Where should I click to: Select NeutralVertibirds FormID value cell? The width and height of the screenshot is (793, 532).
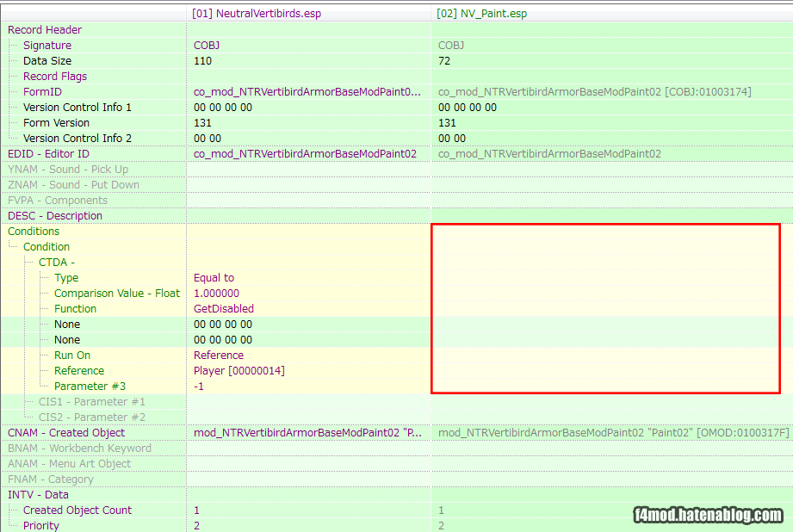tap(307, 92)
